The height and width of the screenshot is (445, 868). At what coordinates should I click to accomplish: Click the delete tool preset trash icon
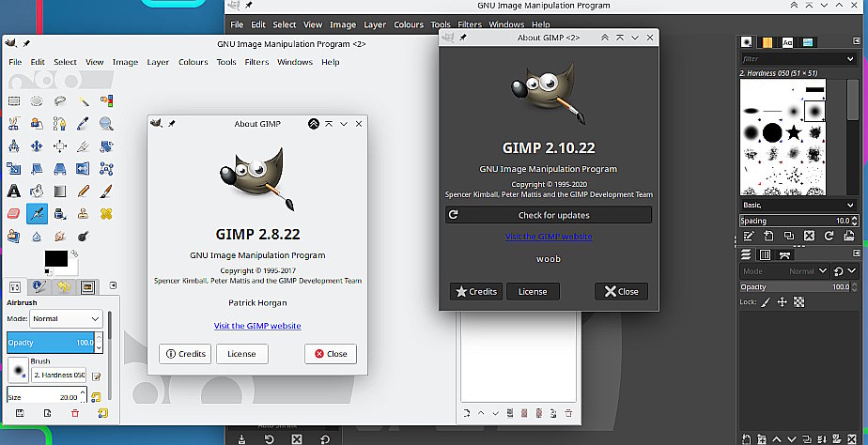coord(75,413)
